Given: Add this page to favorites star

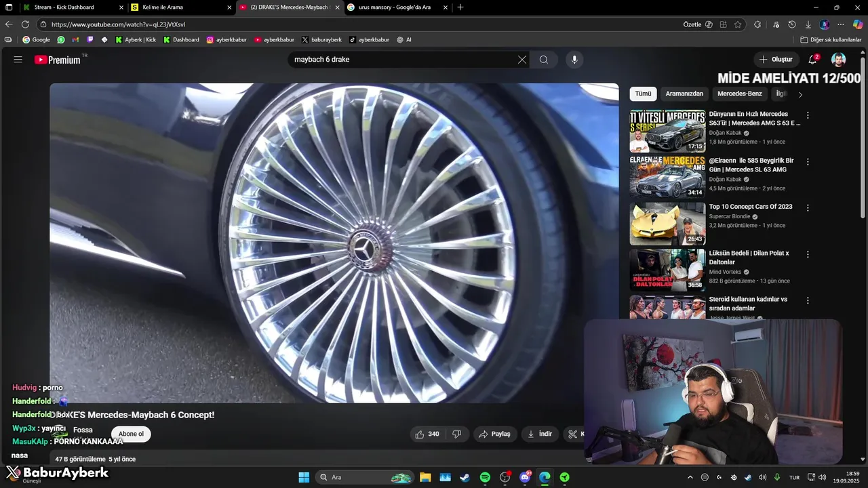Looking at the screenshot, I should point(738,24).
